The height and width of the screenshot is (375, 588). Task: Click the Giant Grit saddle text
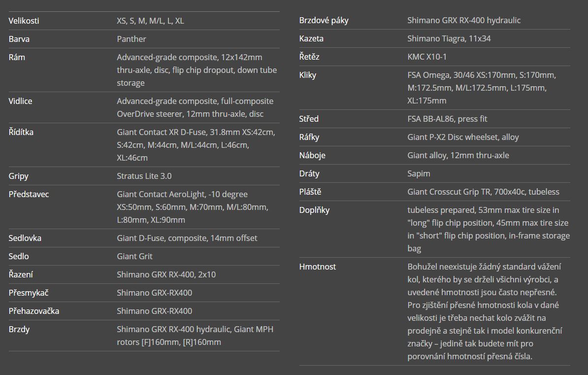tap(134, 256)
